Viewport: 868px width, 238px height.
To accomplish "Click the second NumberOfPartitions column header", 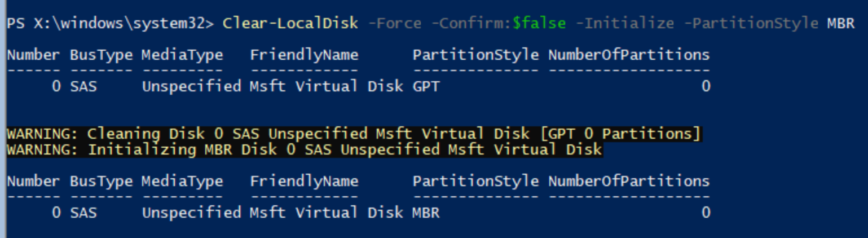I will [629, 181].
